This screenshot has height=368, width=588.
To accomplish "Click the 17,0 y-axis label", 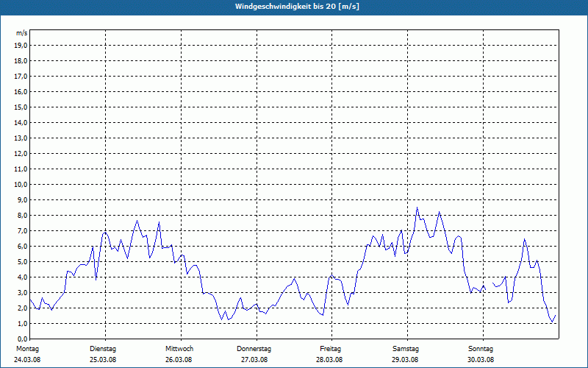I will click(x=21, y=77).
